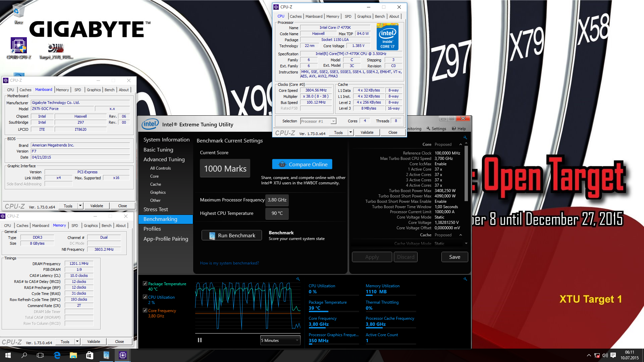Switch to the Bench tab in the top CPU-Z window
The width and height of the screenshot is (644, 362).
pos(380,16)
